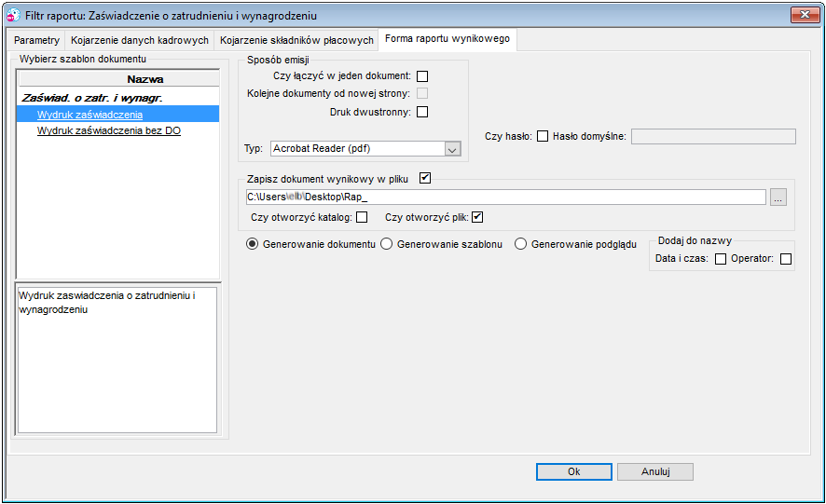826x504 pixels.
Task: Open the Parametry tab
Action: [x=36, y=40]
